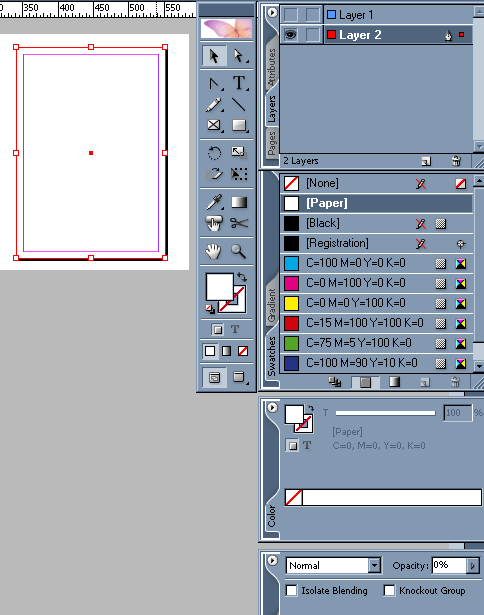
Task: Open the Normal blending mode dropdown
Action: [375, 566]
